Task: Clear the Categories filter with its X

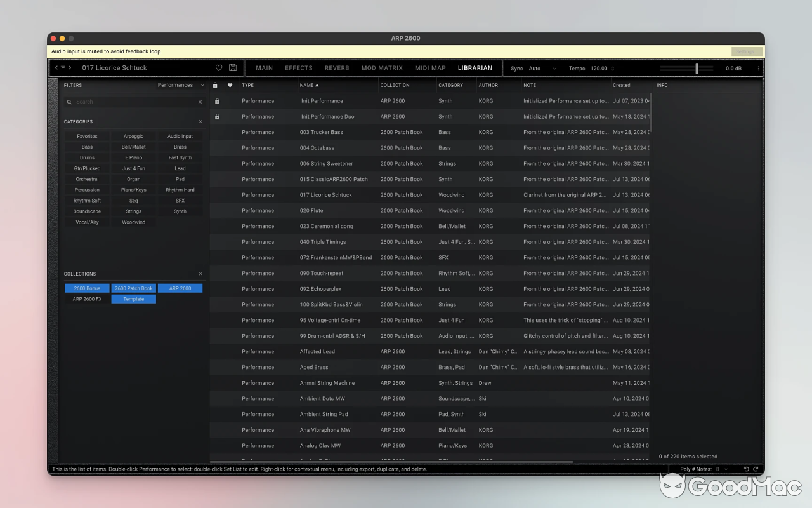Action: 200,121
